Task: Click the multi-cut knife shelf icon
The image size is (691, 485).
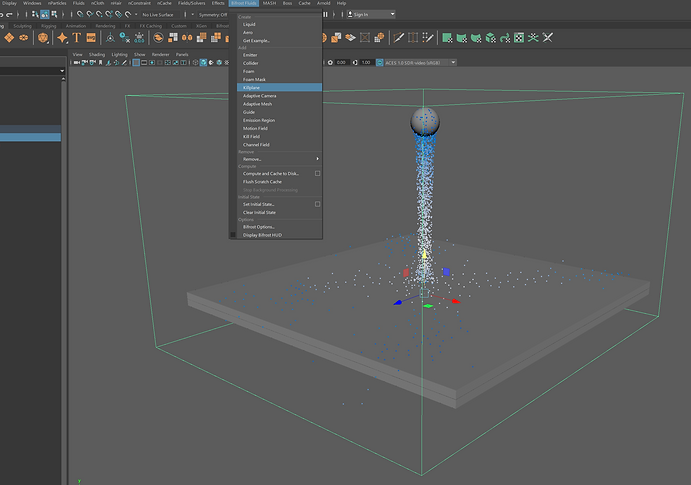Action: [x=399, y=38]
